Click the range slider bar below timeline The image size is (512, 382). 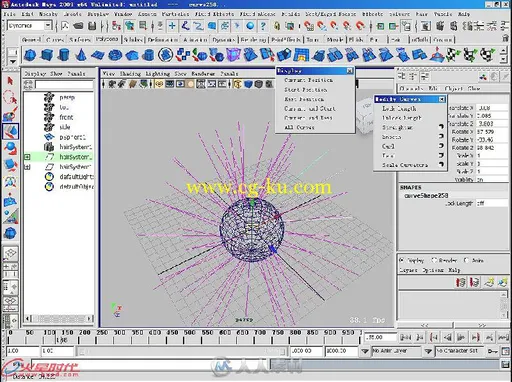(x=181, y=351)
